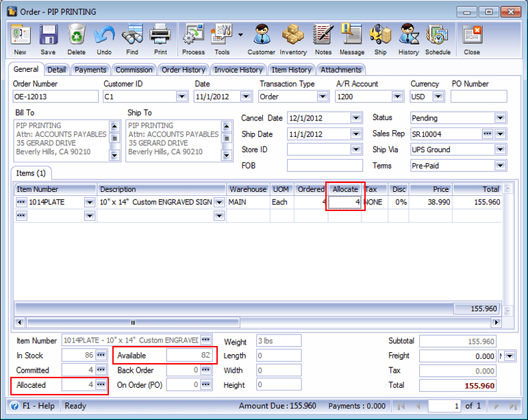Open Back Order details ellipsis button
528x420 pixels.
205,369
